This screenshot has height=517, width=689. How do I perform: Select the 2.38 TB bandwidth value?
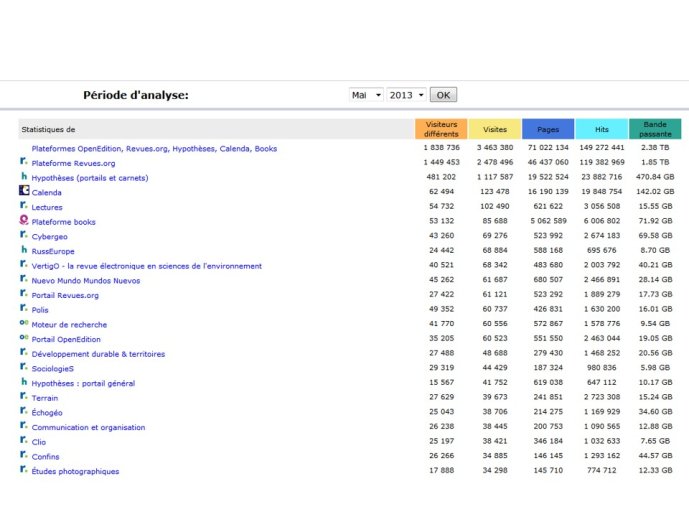(655, 148)
